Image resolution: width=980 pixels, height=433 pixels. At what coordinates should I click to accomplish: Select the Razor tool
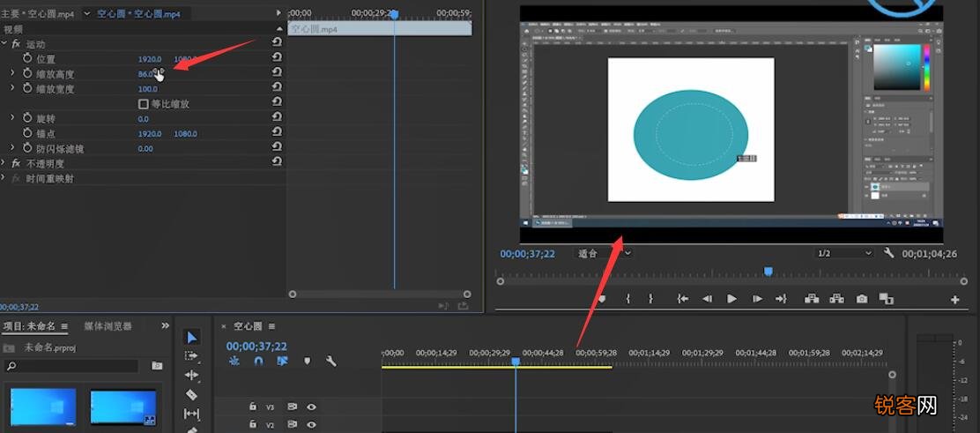point(191,395)
